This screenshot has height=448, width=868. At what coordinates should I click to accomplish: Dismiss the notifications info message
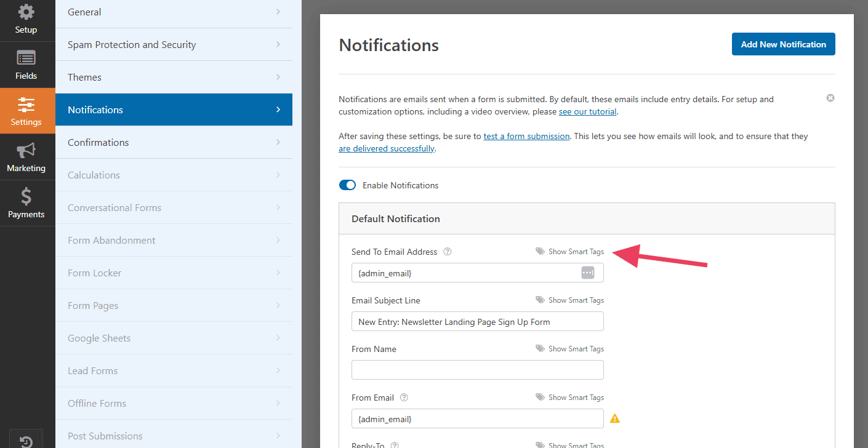pyautogui.click(x=830, y=98)
